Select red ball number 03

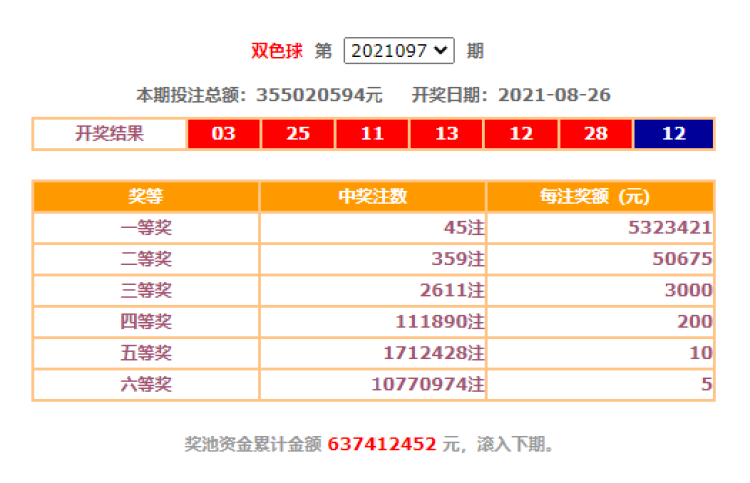(x=224, y=133)
